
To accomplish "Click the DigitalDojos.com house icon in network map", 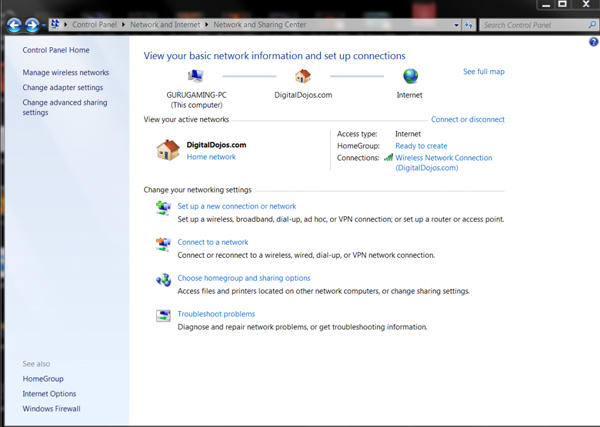I will [x=303, y=76].
